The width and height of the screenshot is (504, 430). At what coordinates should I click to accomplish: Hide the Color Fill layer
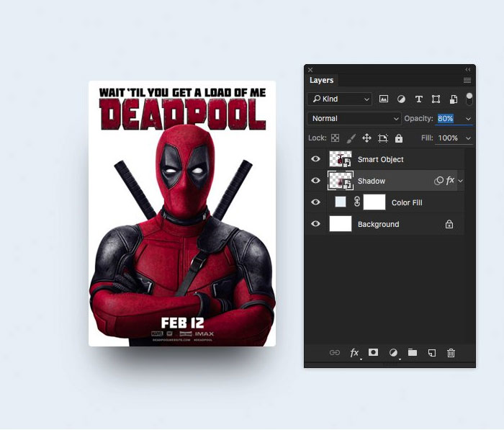(315, 202)
